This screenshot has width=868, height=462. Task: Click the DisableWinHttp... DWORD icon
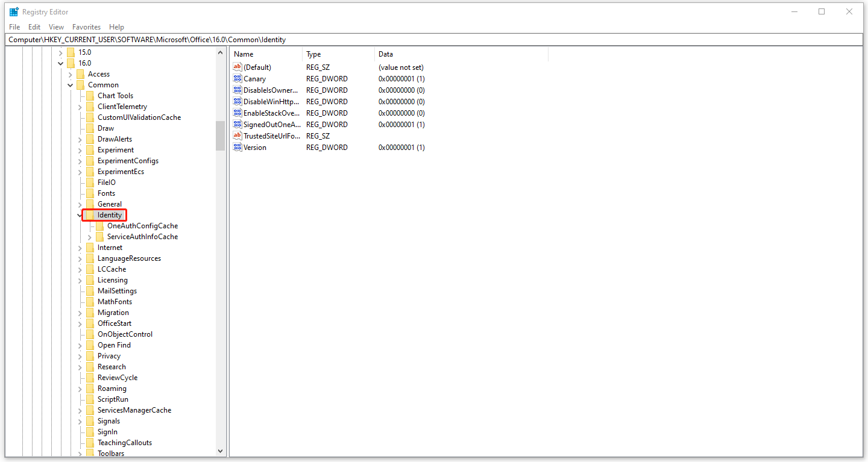237,102
